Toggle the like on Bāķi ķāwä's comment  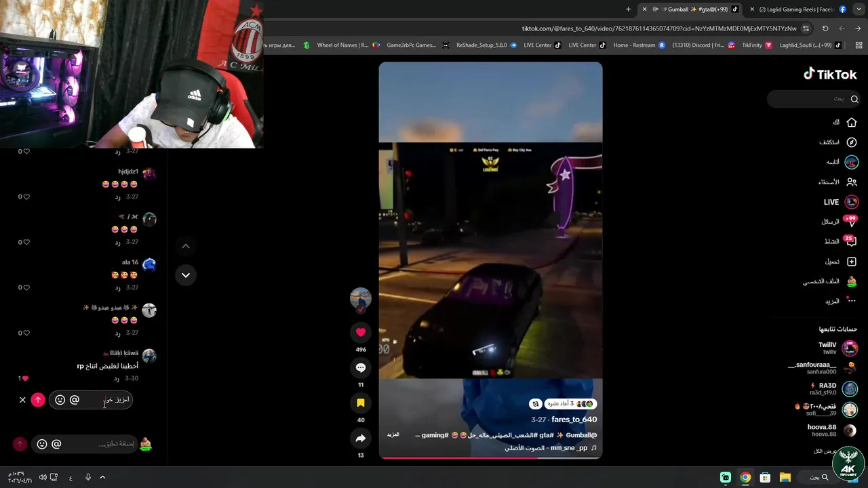point(25,378)
